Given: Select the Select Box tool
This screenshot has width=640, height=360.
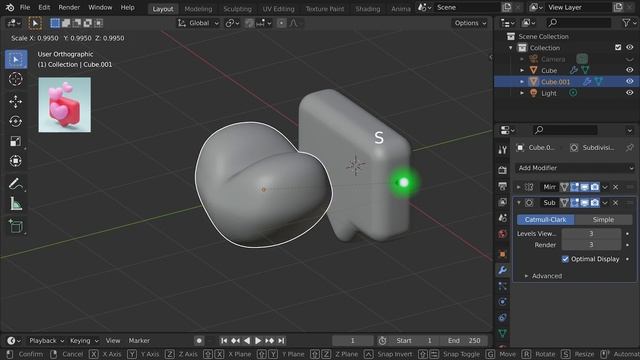Looking at the screenshot, I should pyautogui.click(x=16, y=60).
